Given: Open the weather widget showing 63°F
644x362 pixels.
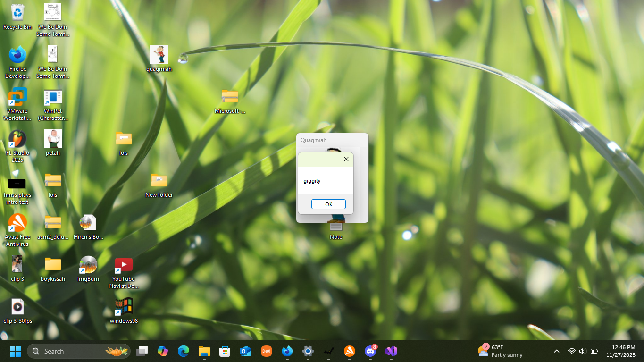Looking at the screenshot, I should click(500, 351).
